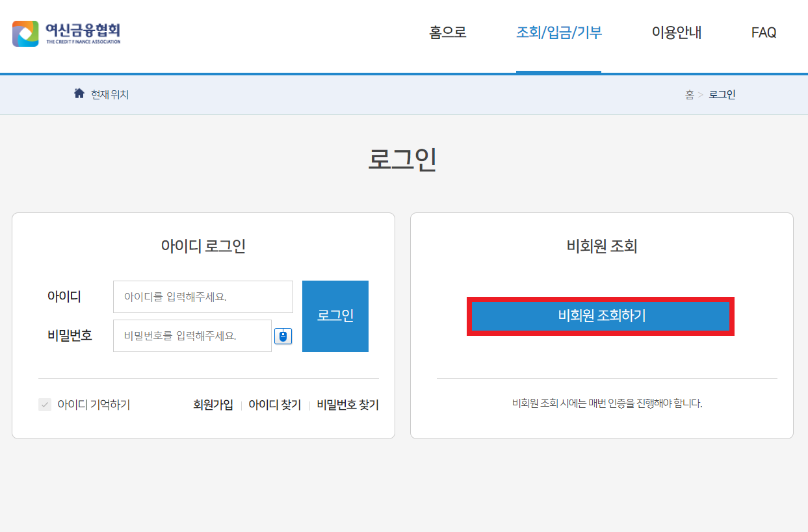Image resolution: width=808 pixels, height=532 pixels.
Task: Click the 비회원 조회 heading
Action: pyautogui.click(x=602, y=246)
